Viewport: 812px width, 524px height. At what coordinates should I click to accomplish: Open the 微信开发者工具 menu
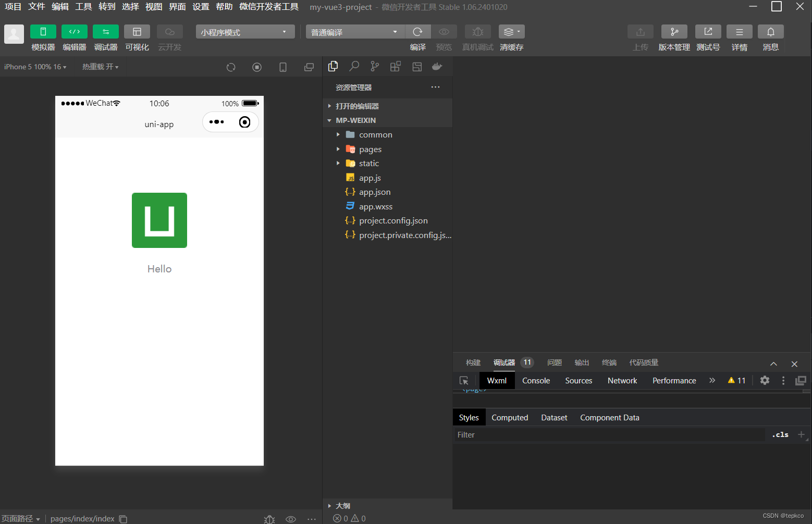point(269,7)
